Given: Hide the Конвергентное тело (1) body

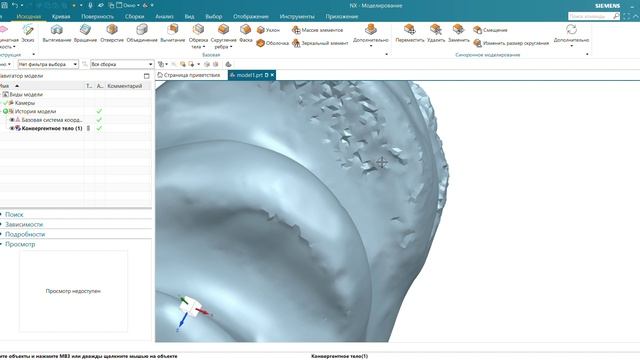Looking at the screenshot, I should [x=12, y=128].
